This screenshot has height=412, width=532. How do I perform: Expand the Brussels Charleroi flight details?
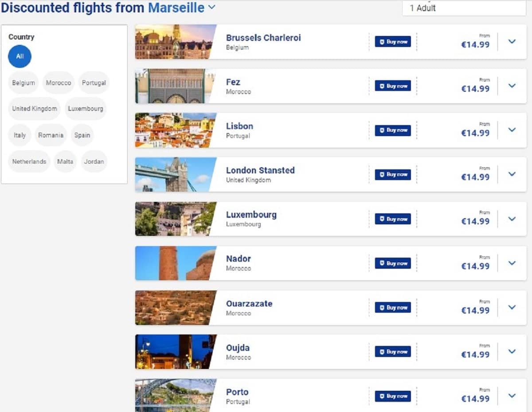[x=512, y=42]
